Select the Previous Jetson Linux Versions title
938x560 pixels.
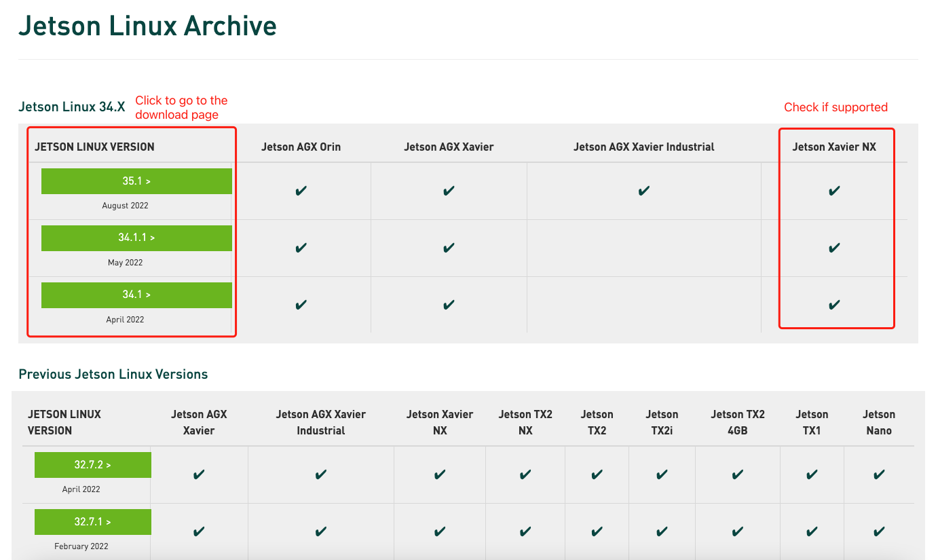pyautogui.click(x=113, y=374)
